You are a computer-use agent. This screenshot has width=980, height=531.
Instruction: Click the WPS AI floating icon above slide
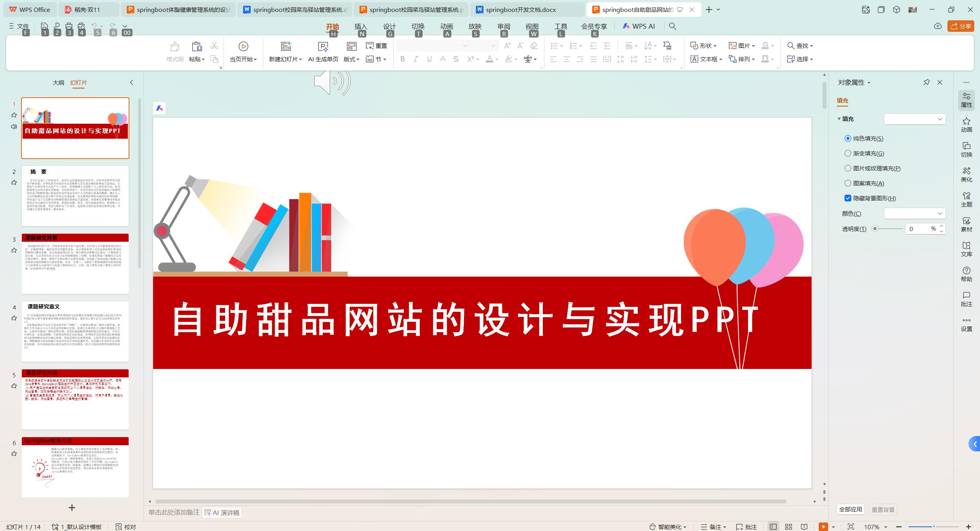tap(160, 108)
